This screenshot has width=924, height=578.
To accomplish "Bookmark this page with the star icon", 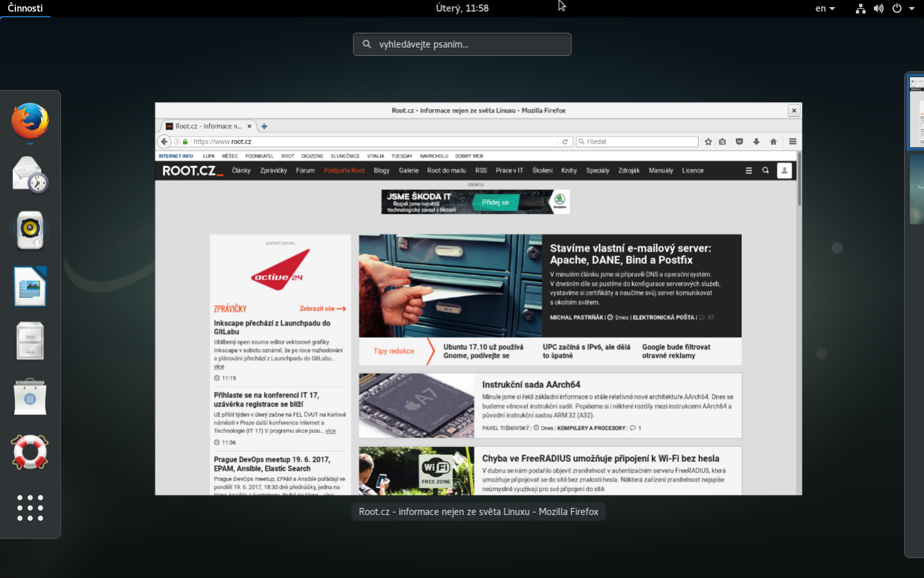I will tap(708, 141).
